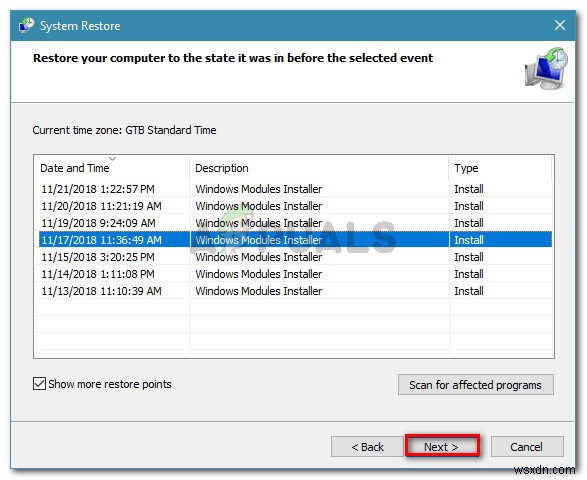Go back with the Back button
The height and width of the screenshot is (480, 587).
(x=367, y=446)
